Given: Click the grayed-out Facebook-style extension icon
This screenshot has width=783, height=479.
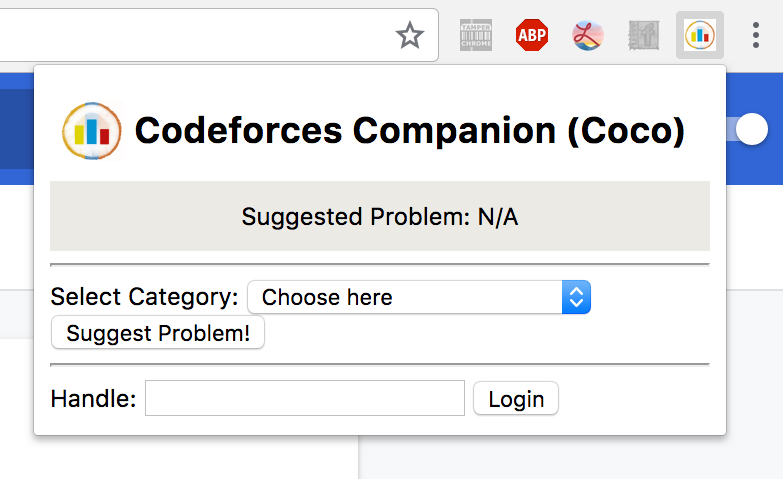Looking at the screenshot, I should tap(644, 35).
